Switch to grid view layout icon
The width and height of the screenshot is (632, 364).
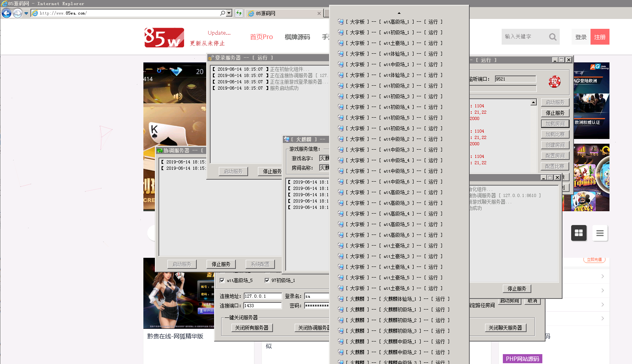tap(579, 233)
